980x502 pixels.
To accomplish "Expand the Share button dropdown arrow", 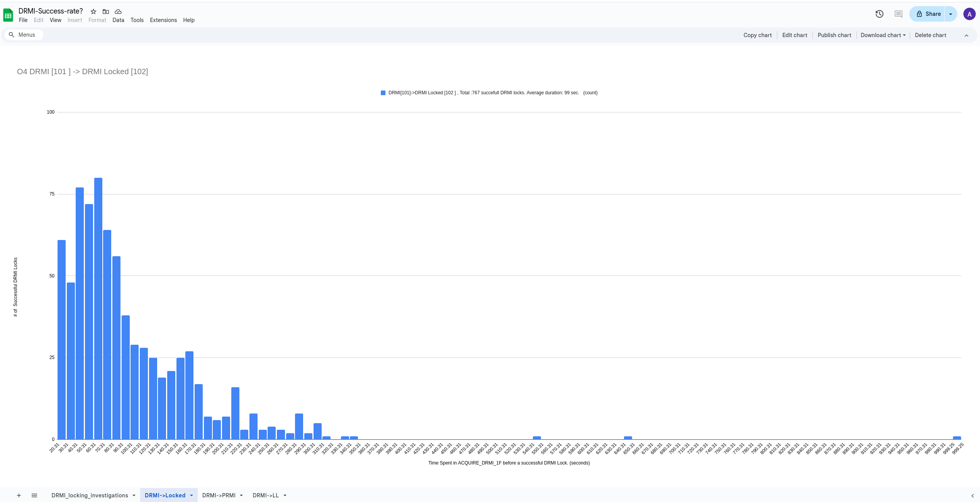I will pyautogui.click(x=951, y=14).
